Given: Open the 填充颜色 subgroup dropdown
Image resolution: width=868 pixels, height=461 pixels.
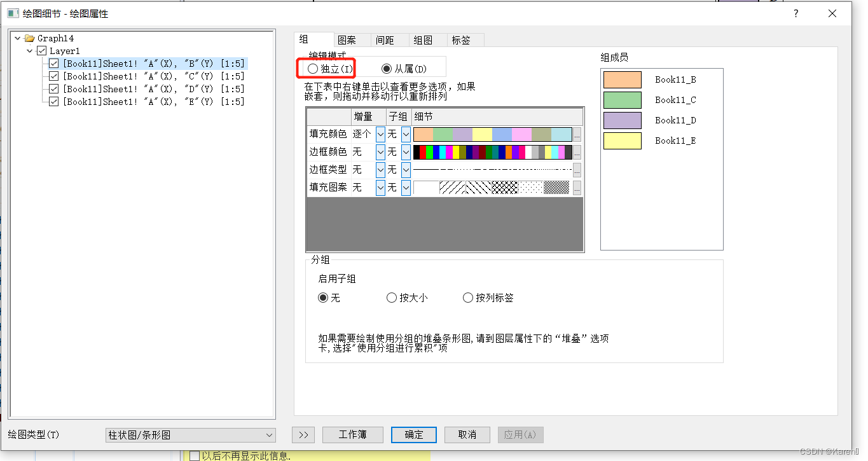Looking at the screenshot, I should (406, 134).
